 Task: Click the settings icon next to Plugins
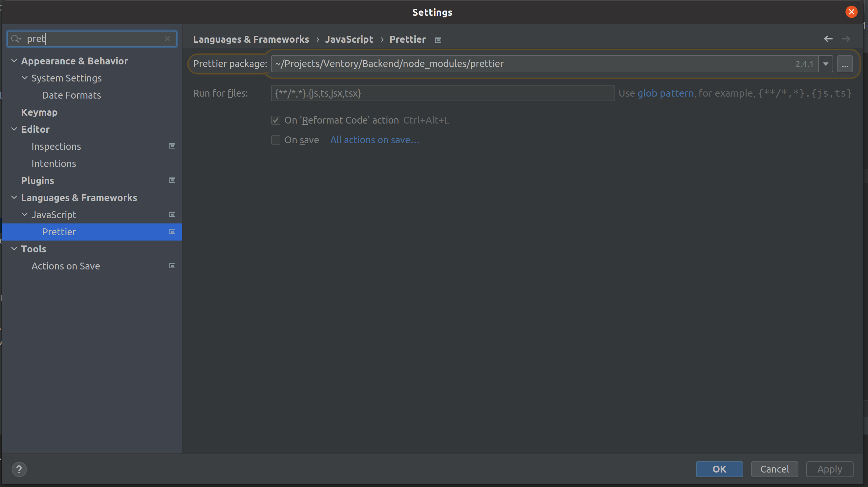(172, 180)
